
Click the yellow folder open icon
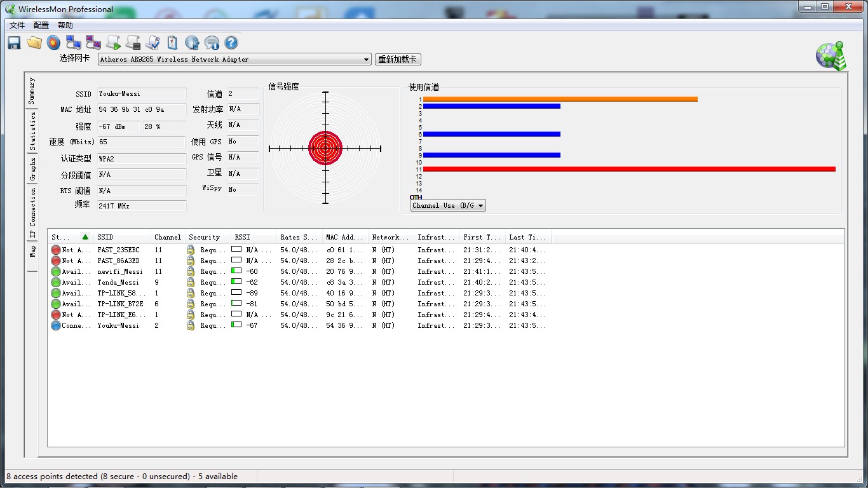pos(34,43)
